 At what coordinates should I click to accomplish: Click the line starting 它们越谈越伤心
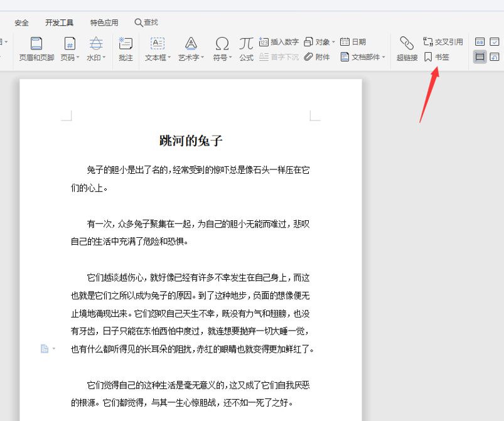tap(198, 278)
